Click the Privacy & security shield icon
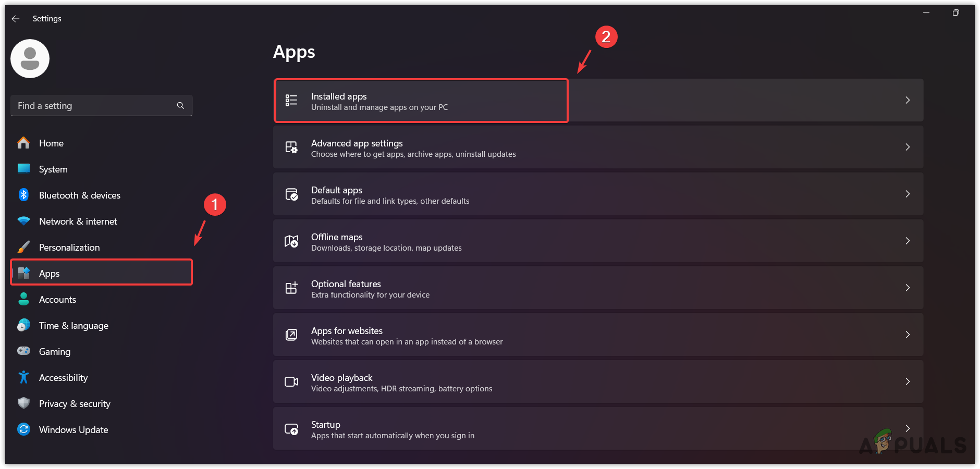Viewport: 980px width, 469px height. click(23, 403)
